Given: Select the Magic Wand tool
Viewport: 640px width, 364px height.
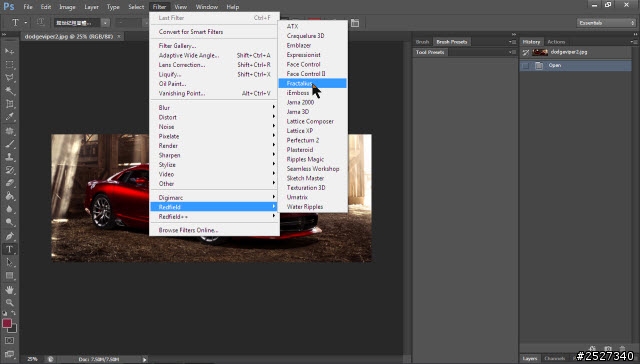Looking at the screenshot, I should [9, 91].
